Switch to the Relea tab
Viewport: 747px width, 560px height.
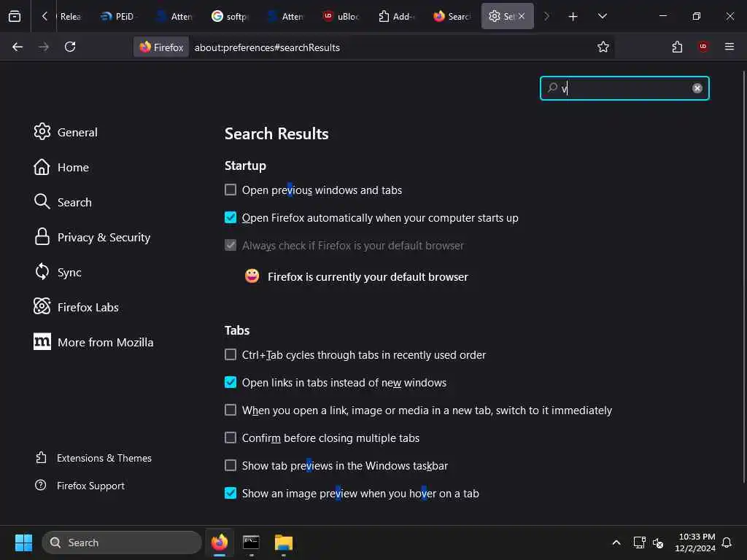coord(71,17)
